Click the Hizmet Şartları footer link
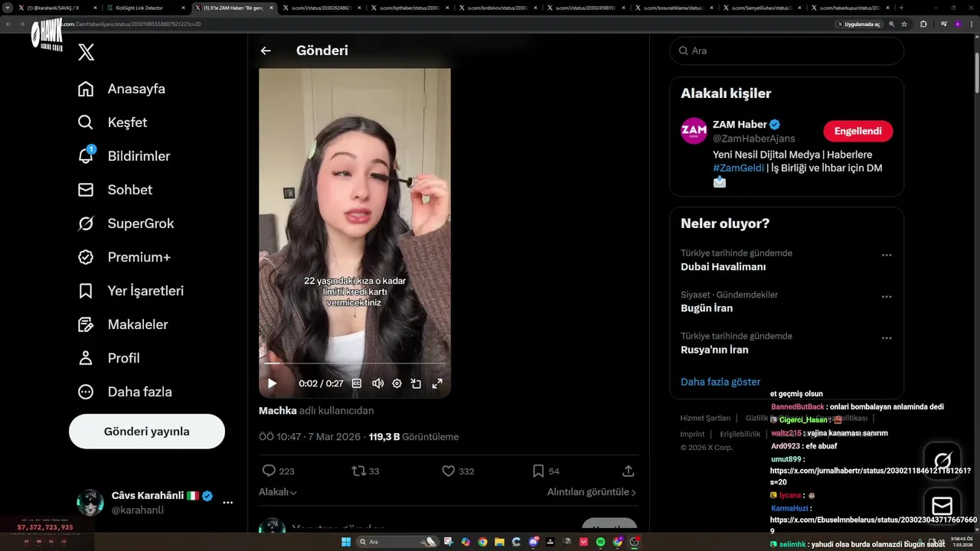 coord(705,418)
